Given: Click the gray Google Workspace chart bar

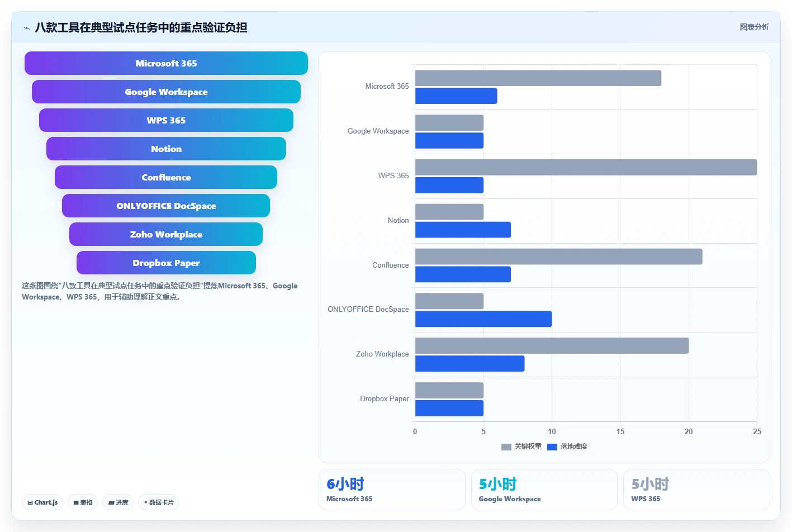Looking at the screenshot, I should click(x=449, y=123).
